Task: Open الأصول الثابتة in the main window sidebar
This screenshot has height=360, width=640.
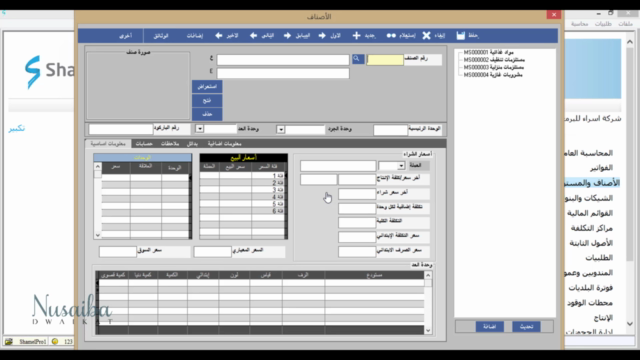Action: point(591,243)
